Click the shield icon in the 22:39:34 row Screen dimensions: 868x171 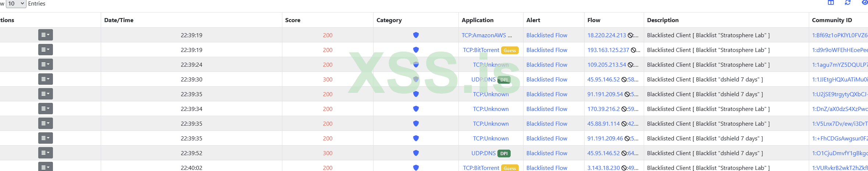tap(416, 109)
